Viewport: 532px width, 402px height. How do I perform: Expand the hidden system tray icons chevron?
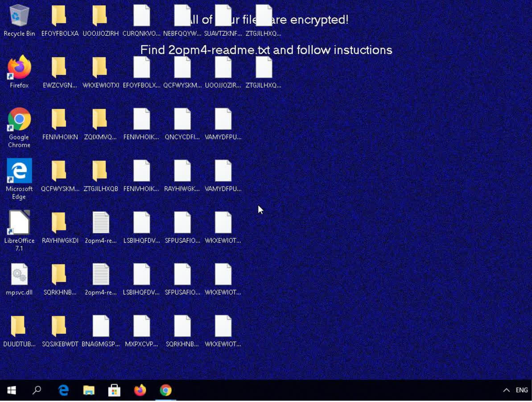point(506,390)
